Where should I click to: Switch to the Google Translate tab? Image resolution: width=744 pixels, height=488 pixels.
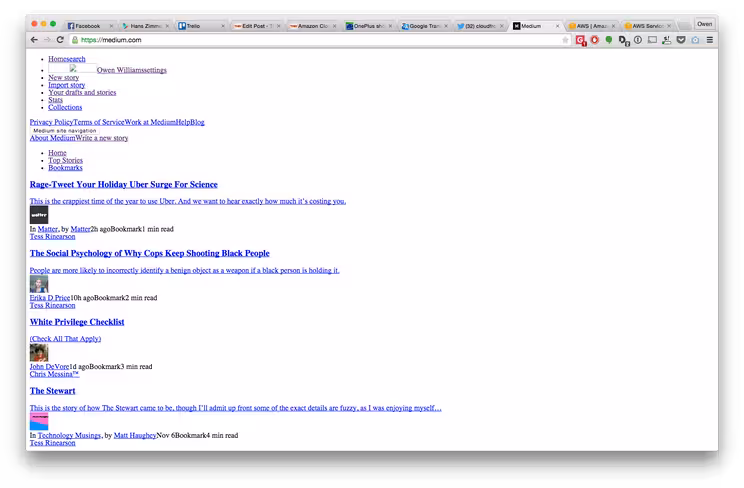(x=424, y=26)
